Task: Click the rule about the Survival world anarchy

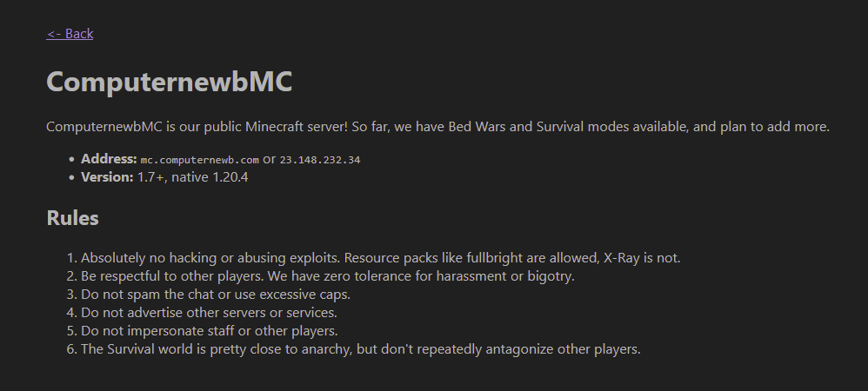Action: coord(360,349)
